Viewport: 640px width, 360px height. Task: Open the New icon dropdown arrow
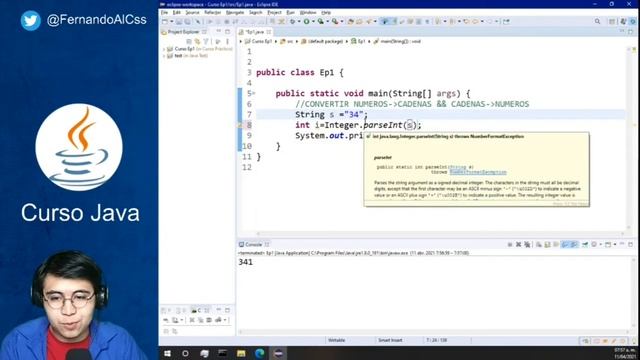tap(171, 21)
